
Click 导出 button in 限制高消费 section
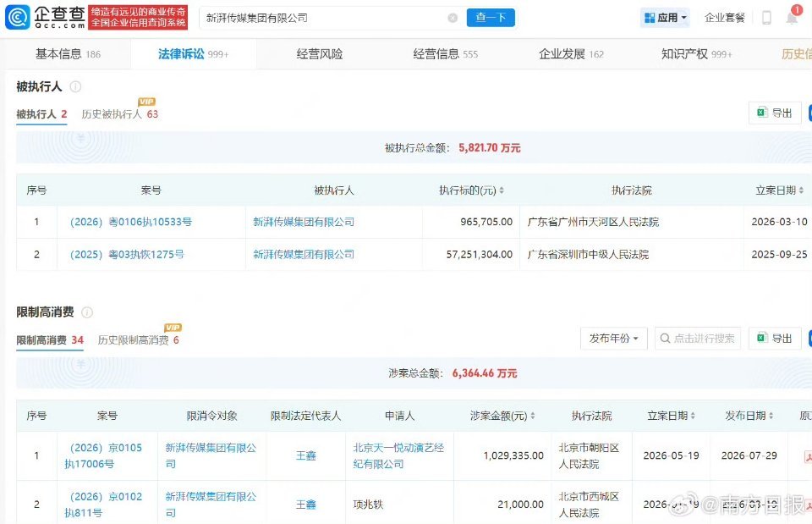point(776,339)
